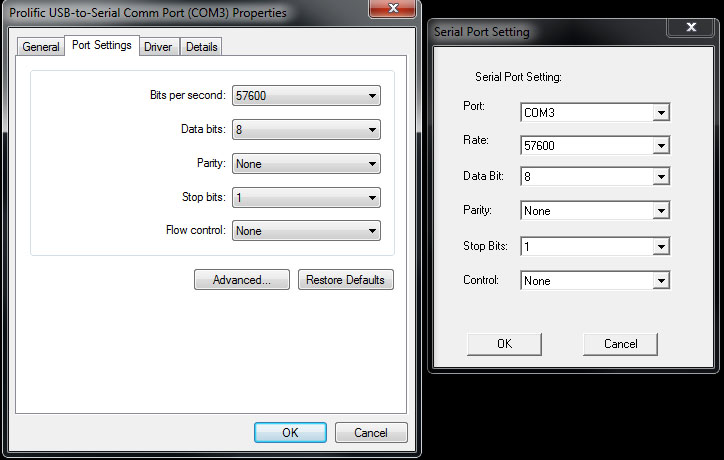Screen dimensions: 724x460
Task: Confirm COM3 Properties with OK
Action: [x=290, y=433]
